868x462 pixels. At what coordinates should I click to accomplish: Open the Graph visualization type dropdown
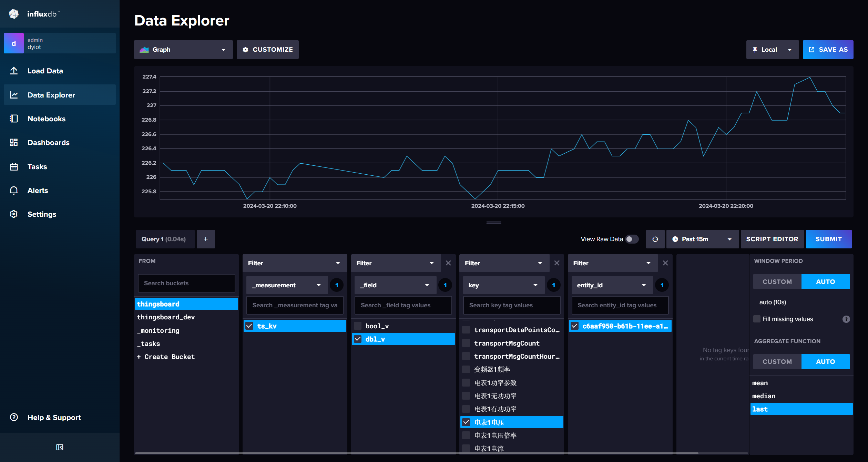pyautogui.click(x=183, y=50)
